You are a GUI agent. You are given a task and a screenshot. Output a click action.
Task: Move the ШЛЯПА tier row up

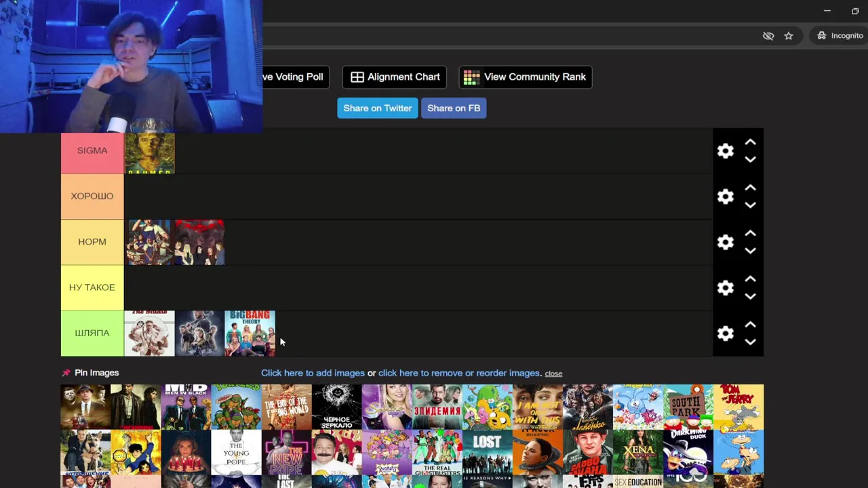[750, 325]
